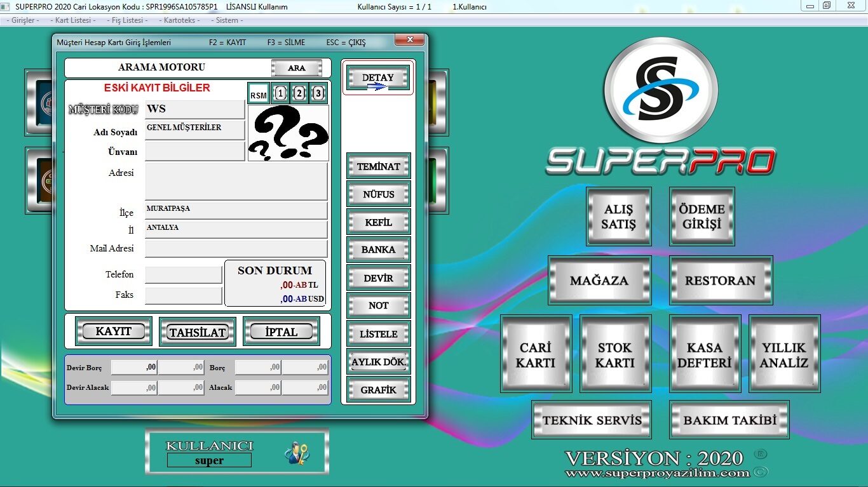Click the İlçe field MURATPAŞA
The width and height of the screenshot is (868, 487).
click(x=236, y=211)
